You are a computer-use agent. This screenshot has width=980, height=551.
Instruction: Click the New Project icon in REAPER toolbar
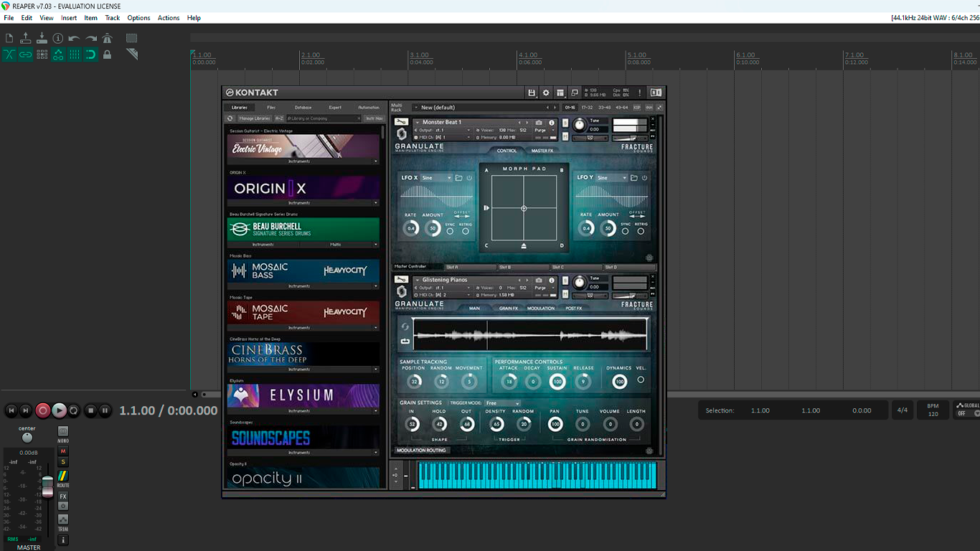coord(9,38)
